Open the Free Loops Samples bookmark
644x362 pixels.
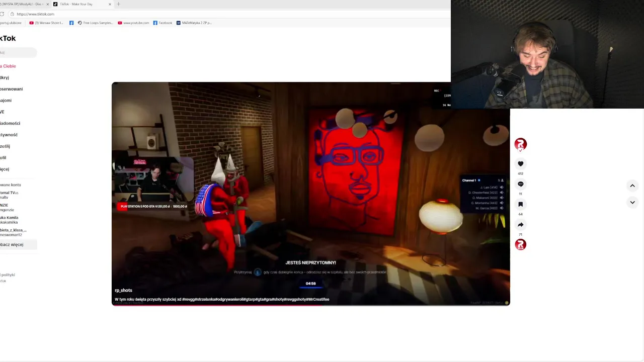(x=95, y=23)
